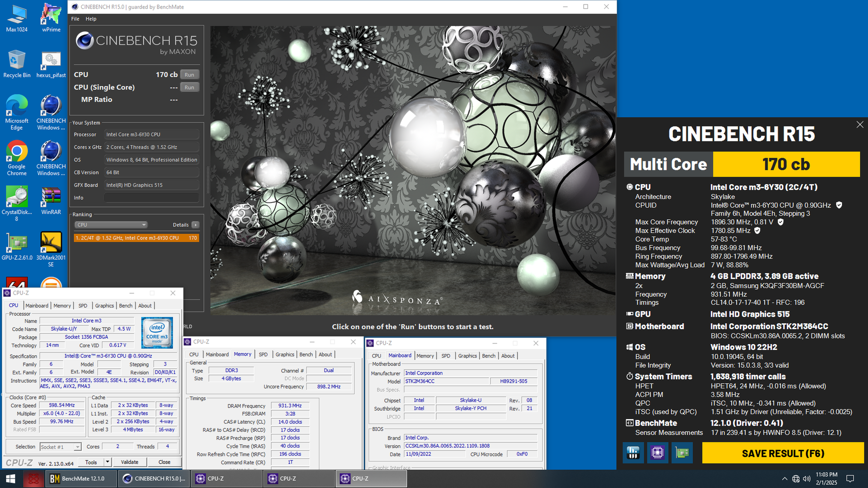Click the Model field STK2M364CC in CPU-Z
868x488 pixels.
point(446,381)
